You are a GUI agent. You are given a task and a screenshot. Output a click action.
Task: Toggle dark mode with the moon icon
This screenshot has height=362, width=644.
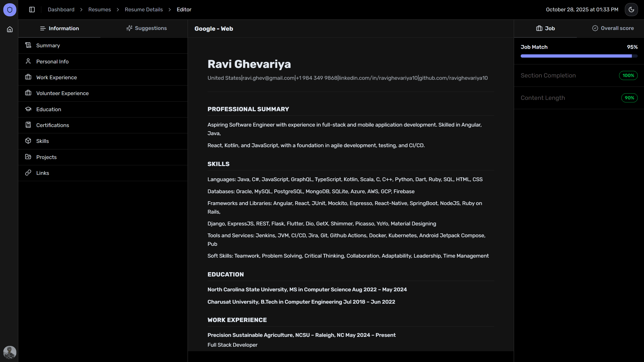[x=631, y=9]
